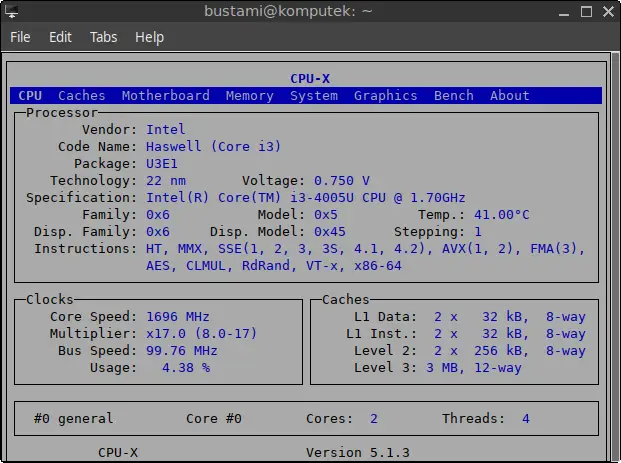621x463 pixels.
Task: Click the L1 Inst. cache row
Action: [x=465, y=334]
